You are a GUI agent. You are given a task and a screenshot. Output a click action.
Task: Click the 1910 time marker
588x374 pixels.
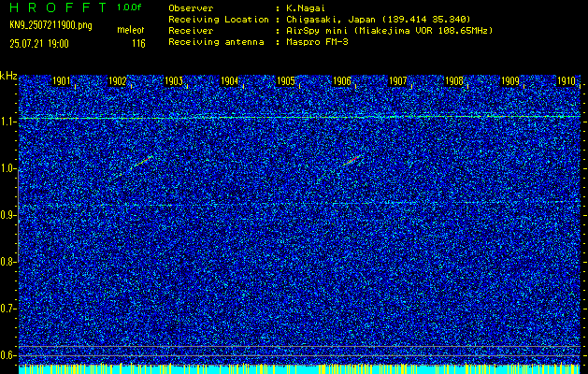pyautogui.click(x=566, y=81)
